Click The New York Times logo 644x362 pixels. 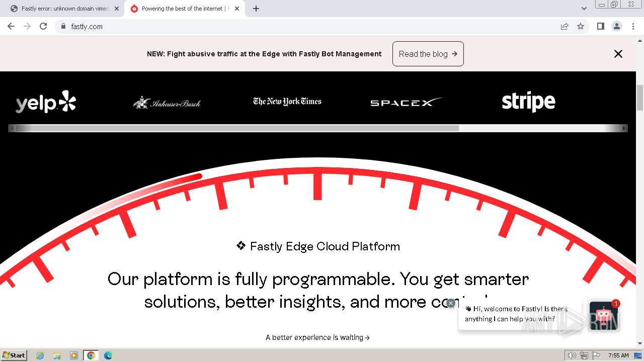[287, 102]
